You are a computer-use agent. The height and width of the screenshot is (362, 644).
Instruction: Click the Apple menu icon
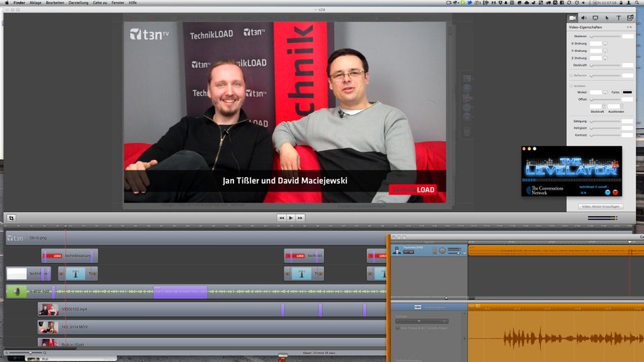(x=6, y=3)
